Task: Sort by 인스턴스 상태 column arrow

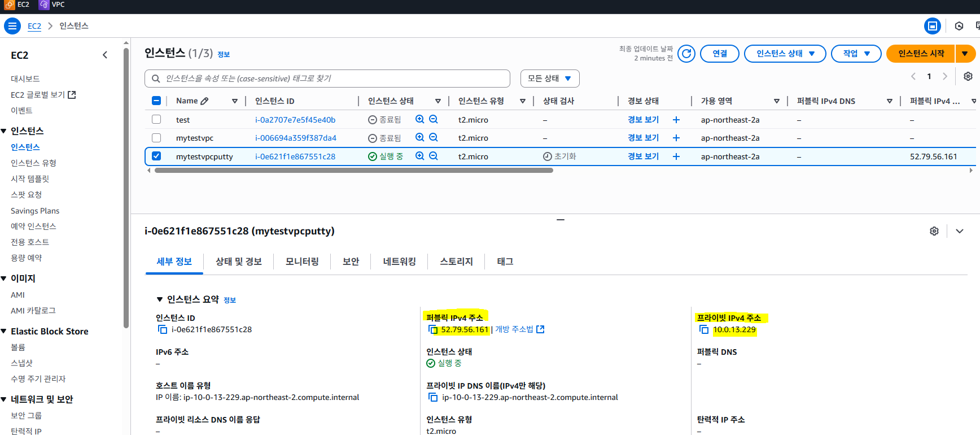Action: (438, 101)
